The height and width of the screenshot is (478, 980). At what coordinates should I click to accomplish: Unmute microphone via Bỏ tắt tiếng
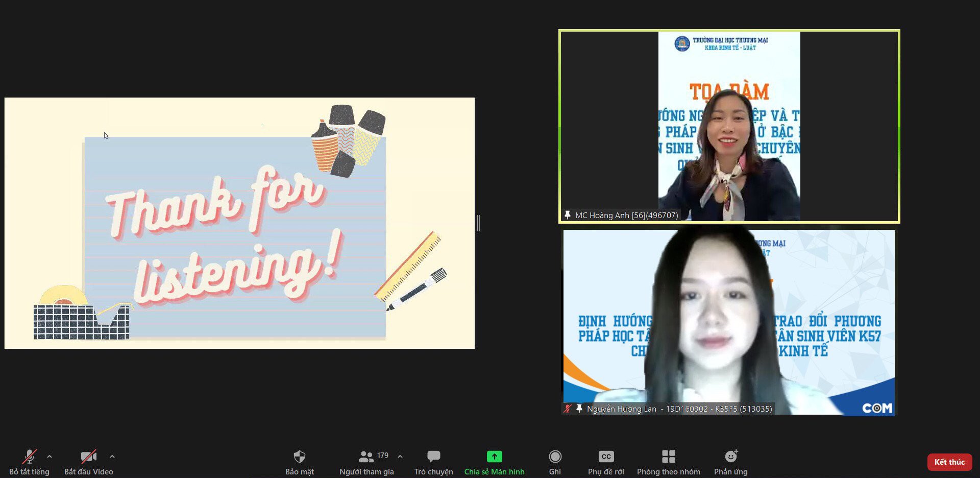tap(29, 461)
